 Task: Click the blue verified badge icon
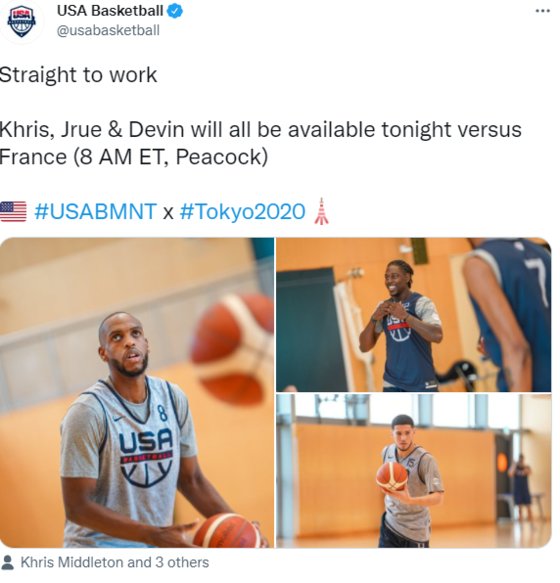pyautogui.click(x=175, y=11)
